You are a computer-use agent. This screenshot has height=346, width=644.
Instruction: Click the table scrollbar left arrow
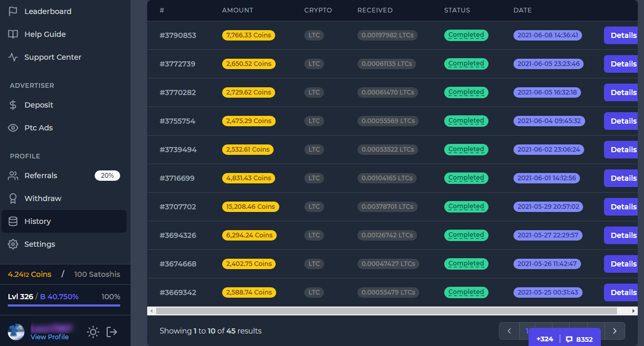pyautogui.click(x=151, y=311)
